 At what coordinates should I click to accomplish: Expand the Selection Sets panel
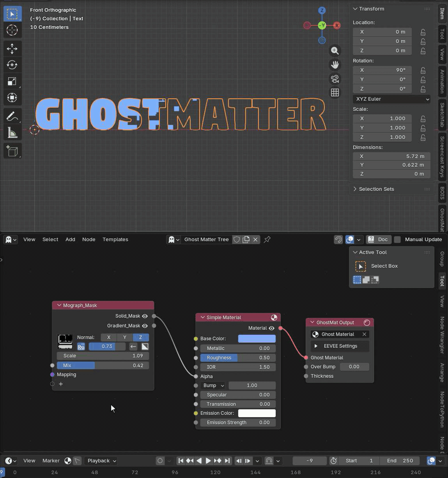point(376,189)
